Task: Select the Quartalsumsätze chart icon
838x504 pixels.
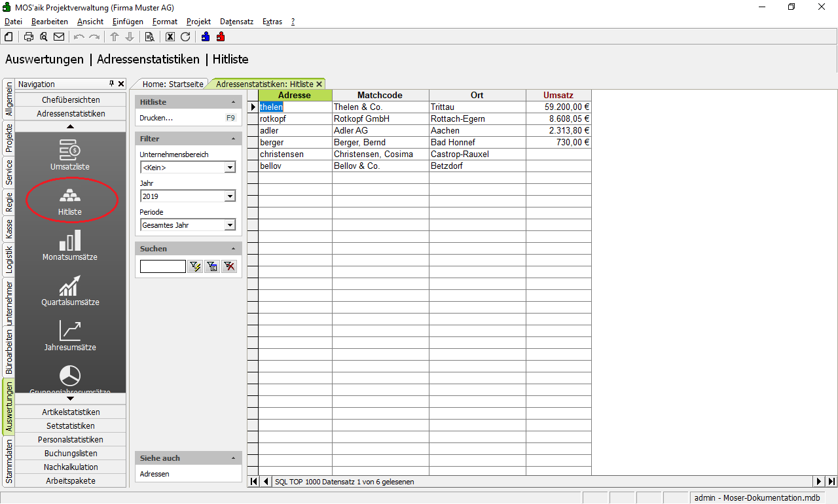Action: pyautogui.click(x=70, y=291)
